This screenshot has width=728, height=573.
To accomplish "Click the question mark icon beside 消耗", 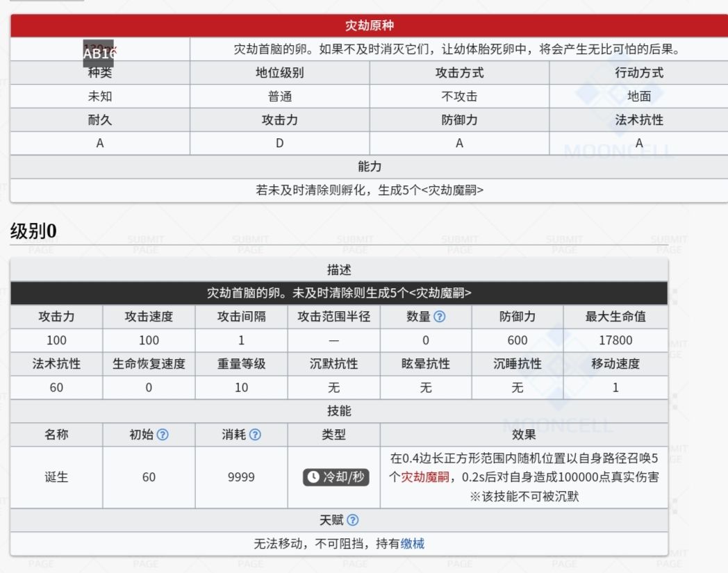I will coord(255,435).
